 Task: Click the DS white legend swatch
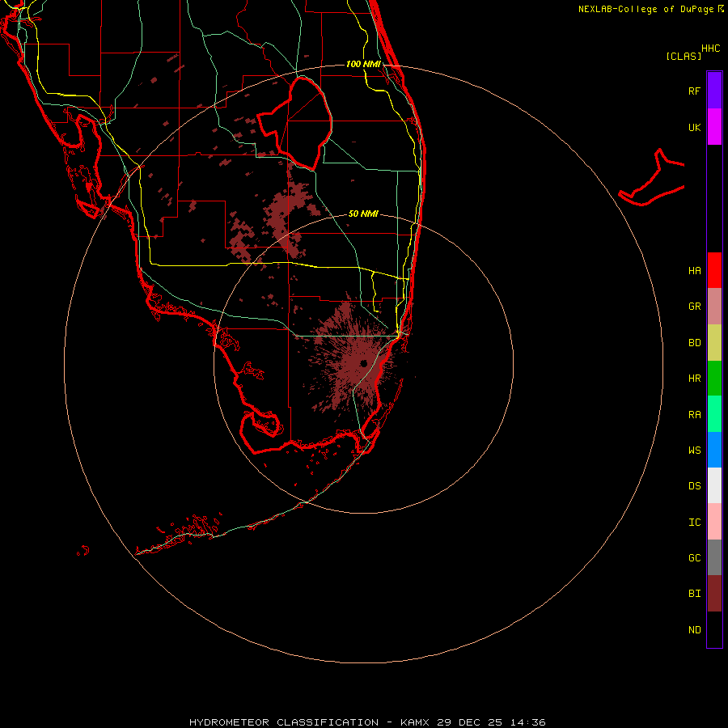714,485
